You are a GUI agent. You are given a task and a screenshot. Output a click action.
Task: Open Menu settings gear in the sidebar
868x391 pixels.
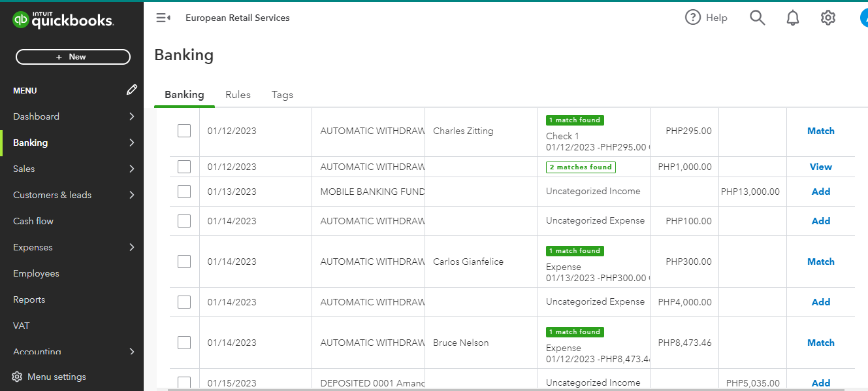click(x=17, y=377)
